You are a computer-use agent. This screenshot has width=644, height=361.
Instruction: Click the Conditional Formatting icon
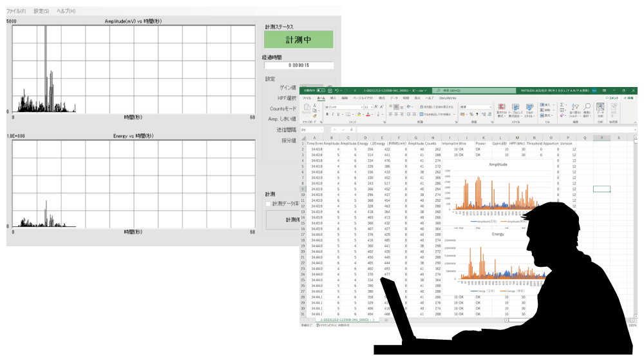(502, 106)
